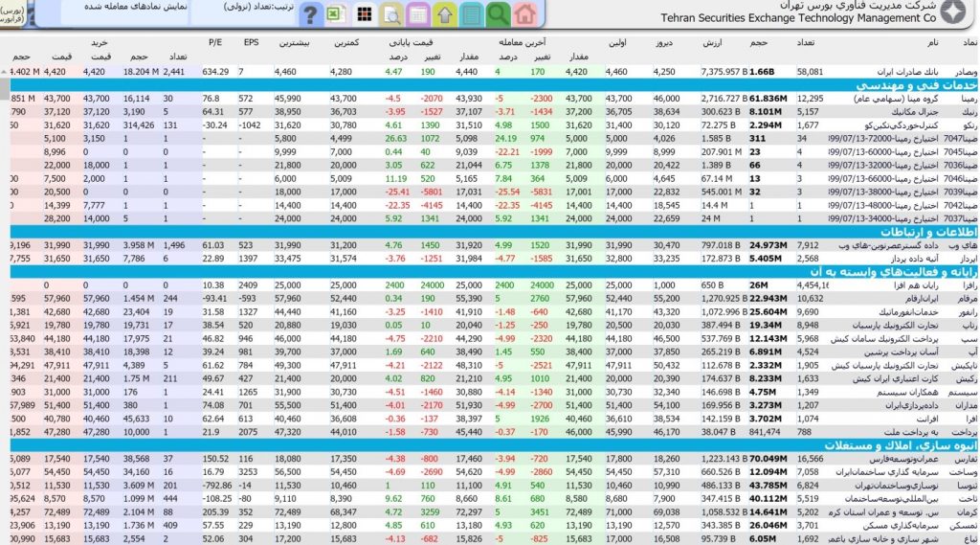980x545 pixels.
Task: Click value '7,375.957 B' in the بانک صادرات row
Action: [x=724, y=72]
